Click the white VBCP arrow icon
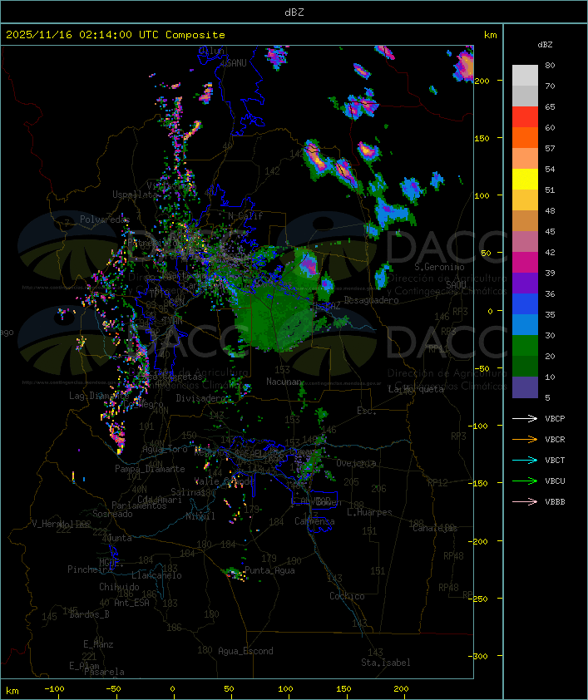The width and height of the screenshot is (588, 700). 525,418
